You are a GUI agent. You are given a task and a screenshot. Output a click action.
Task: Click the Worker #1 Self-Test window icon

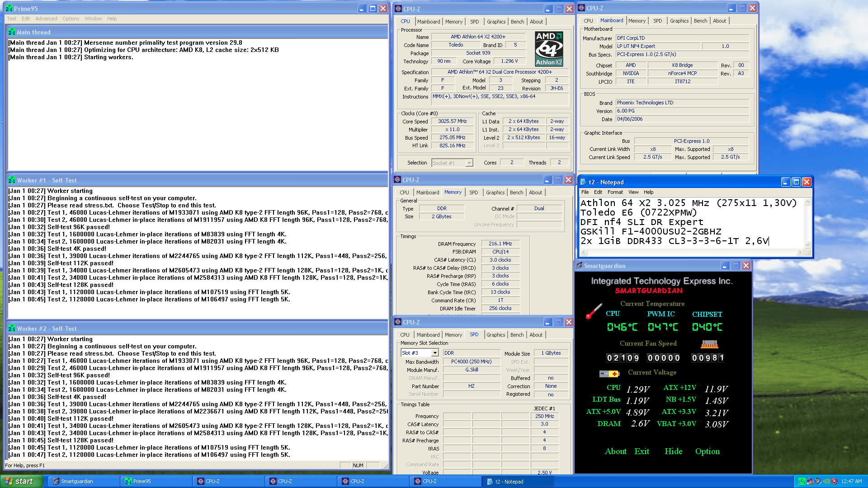point(12,180)
